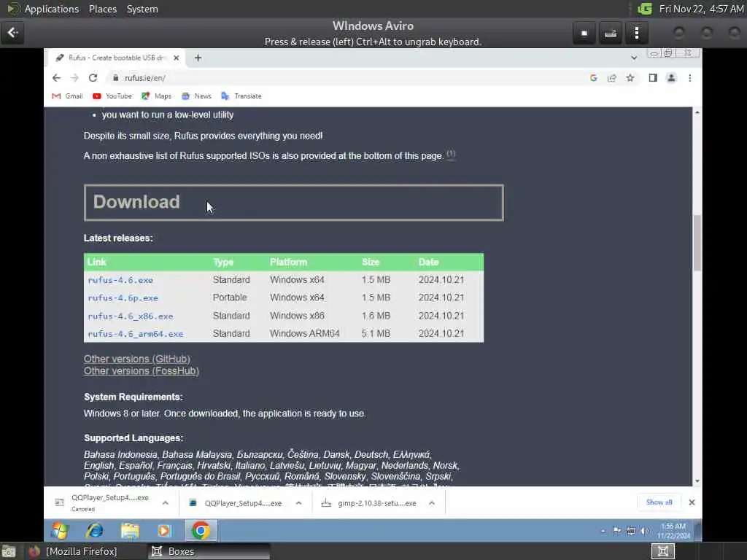Go back in Boxes using the arrow button
747x560 pixels.
12,33
